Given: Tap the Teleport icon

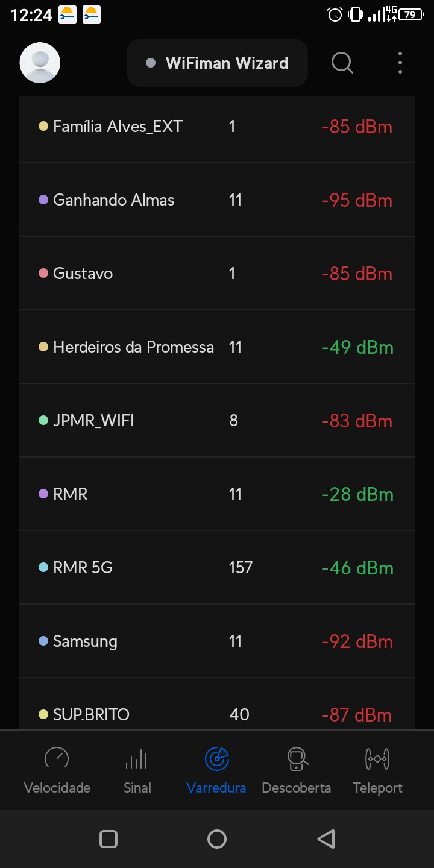Looking at the screenshot, I should 377,759.
